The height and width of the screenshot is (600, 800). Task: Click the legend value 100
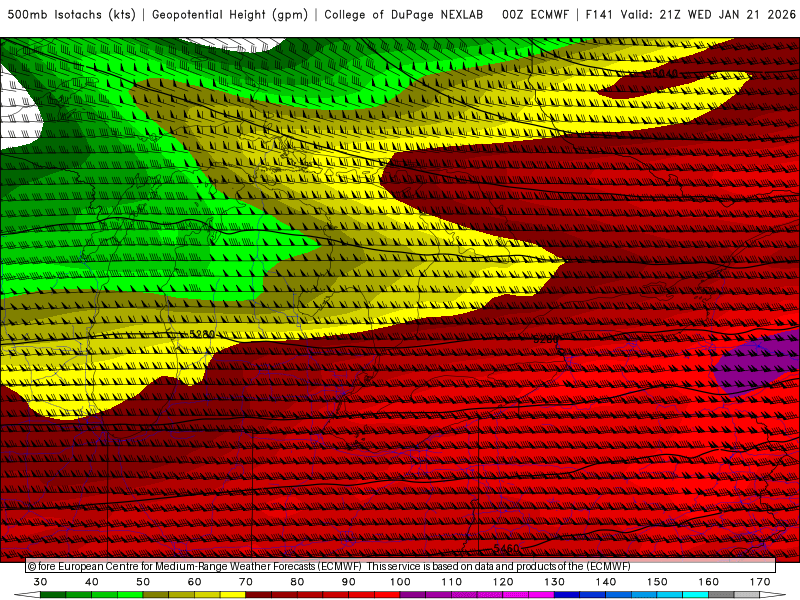(x=400, y=582)
